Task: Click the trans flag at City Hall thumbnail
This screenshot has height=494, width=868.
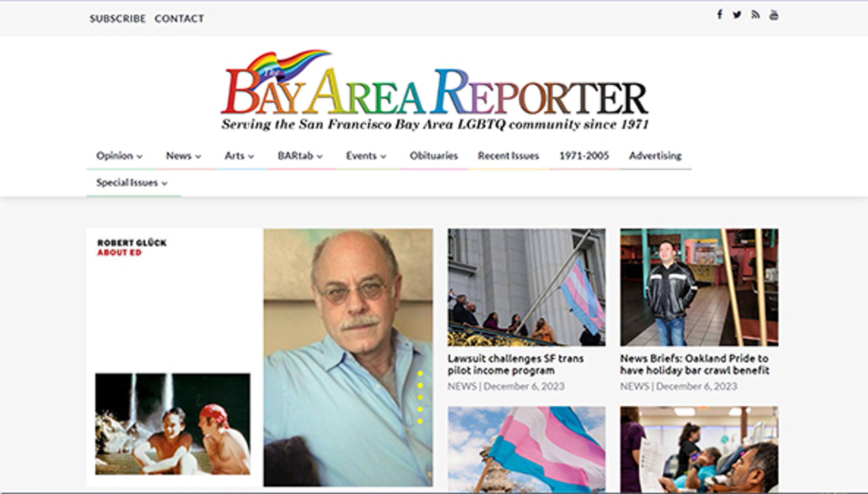Action: click(x=526, y=287)
